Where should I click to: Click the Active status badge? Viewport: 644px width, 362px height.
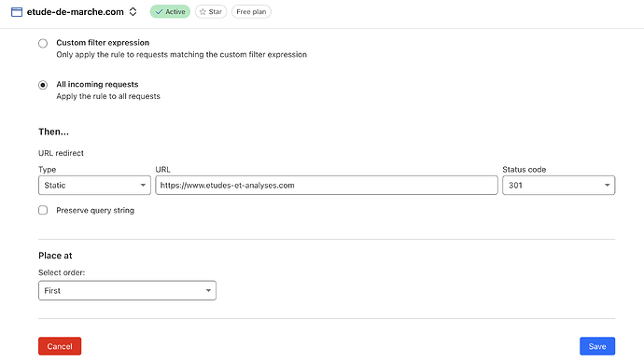click(x=170, y=11)
